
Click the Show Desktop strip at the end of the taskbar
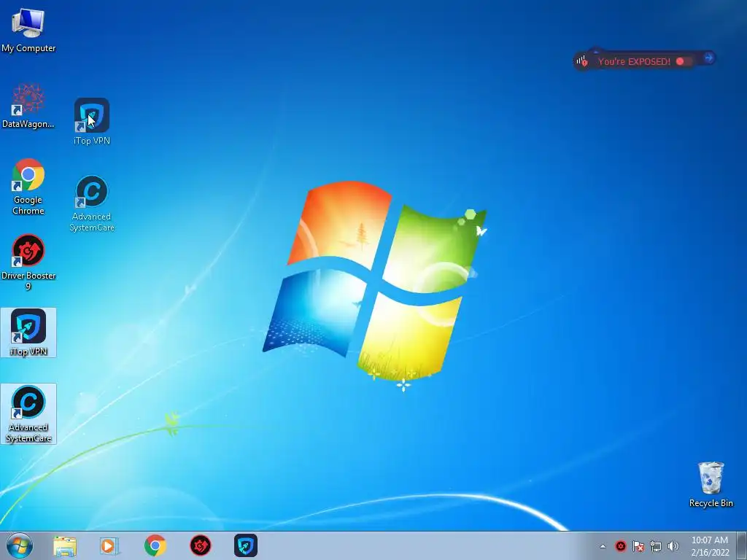coord(741,545)
